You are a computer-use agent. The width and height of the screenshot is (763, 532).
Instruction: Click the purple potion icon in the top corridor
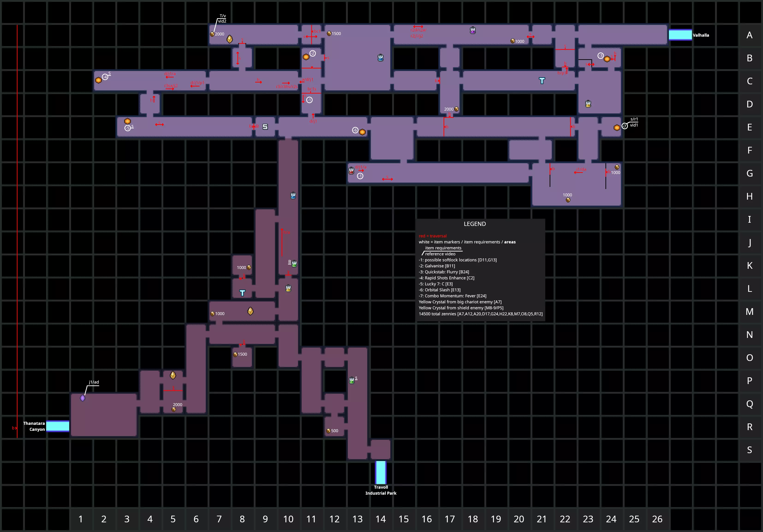[473, 31]
